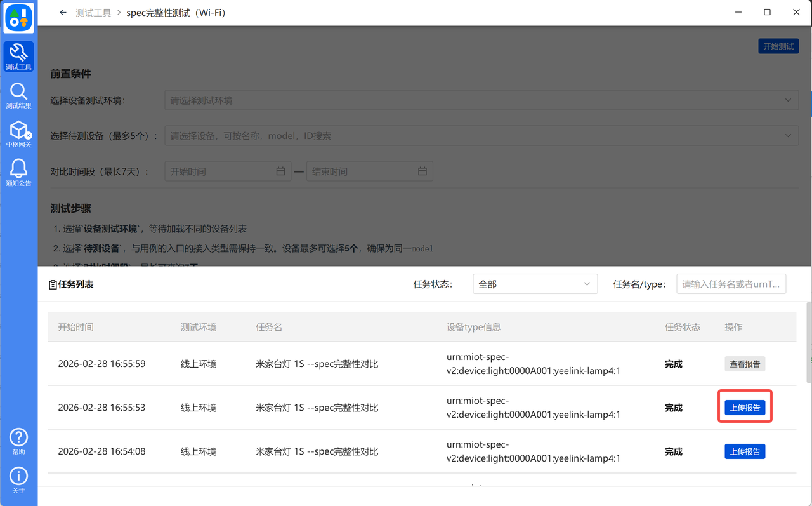This screenshot has width=812, height=506.
Task: Click the 测试工具 breadcrumb link
Action: tap(93, 13)
